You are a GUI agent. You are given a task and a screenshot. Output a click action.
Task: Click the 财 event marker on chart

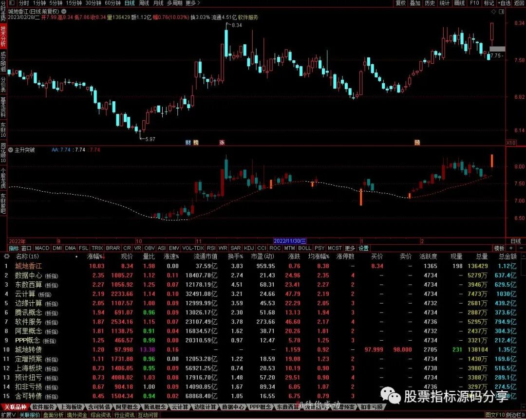point(188,143)
